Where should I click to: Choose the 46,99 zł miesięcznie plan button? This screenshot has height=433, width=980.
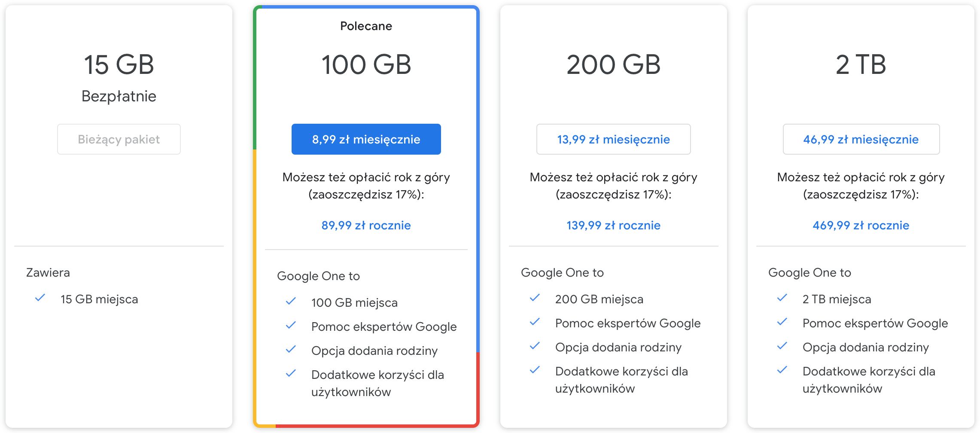[861, 139]
